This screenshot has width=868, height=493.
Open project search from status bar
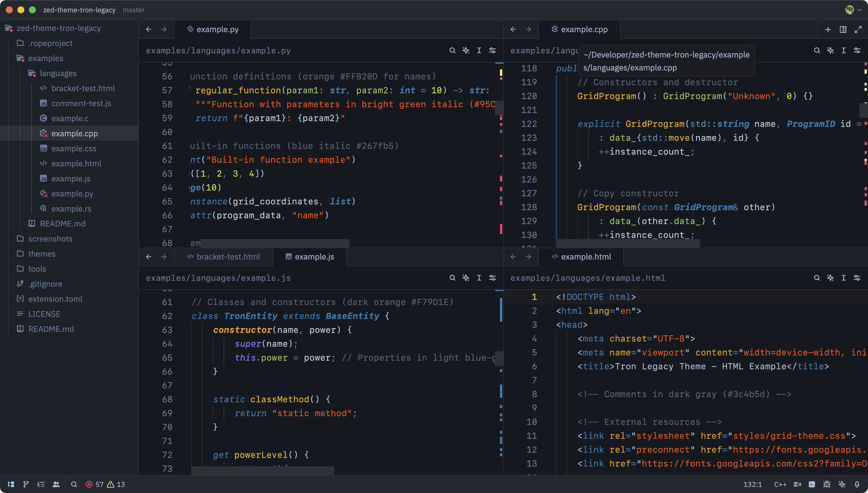[x=74, y=484]
